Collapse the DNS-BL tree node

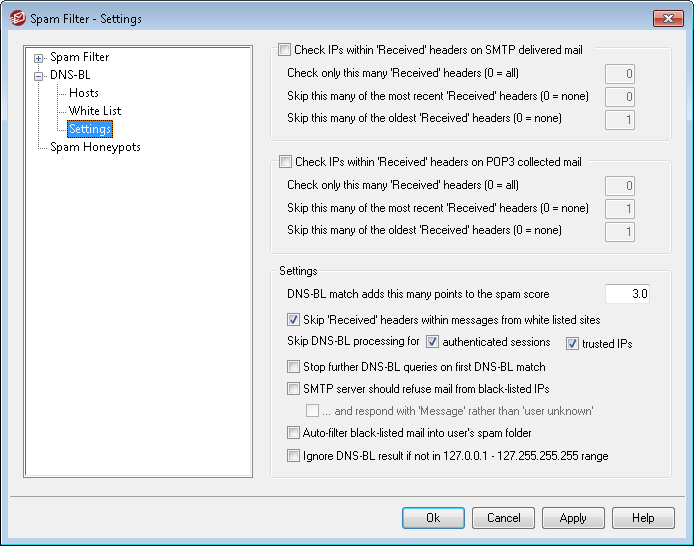[39, 75]
